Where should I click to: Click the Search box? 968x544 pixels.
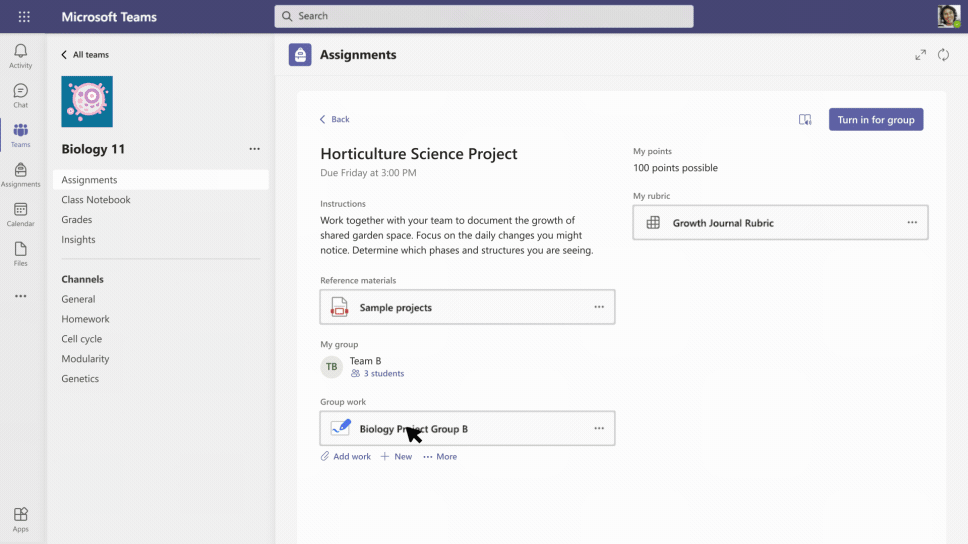pyautogui.click(x=484, y=16)
